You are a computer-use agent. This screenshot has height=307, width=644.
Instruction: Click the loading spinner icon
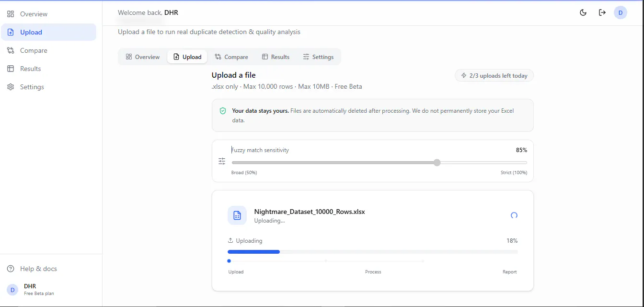[x=514, y=215]
